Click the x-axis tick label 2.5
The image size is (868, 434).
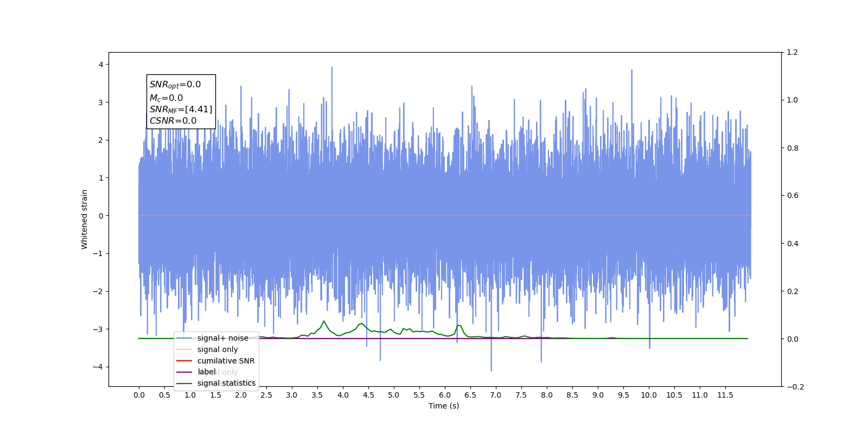[x=266, y=395]
